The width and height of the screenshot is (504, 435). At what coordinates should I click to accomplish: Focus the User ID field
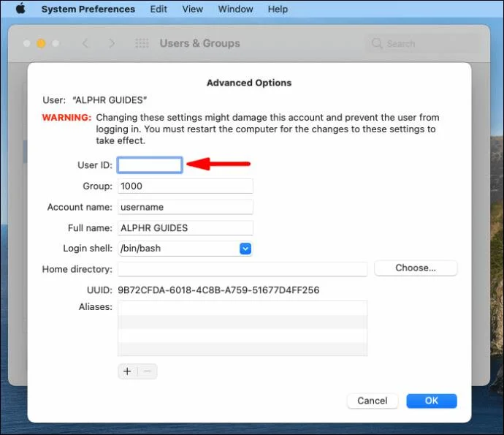pyautogui.click(x=150, y=165)
